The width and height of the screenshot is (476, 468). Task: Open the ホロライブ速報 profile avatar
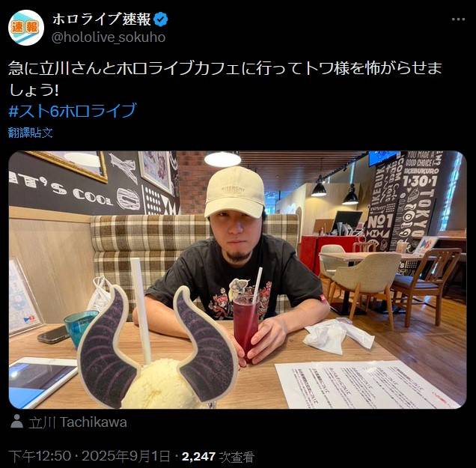26,28
